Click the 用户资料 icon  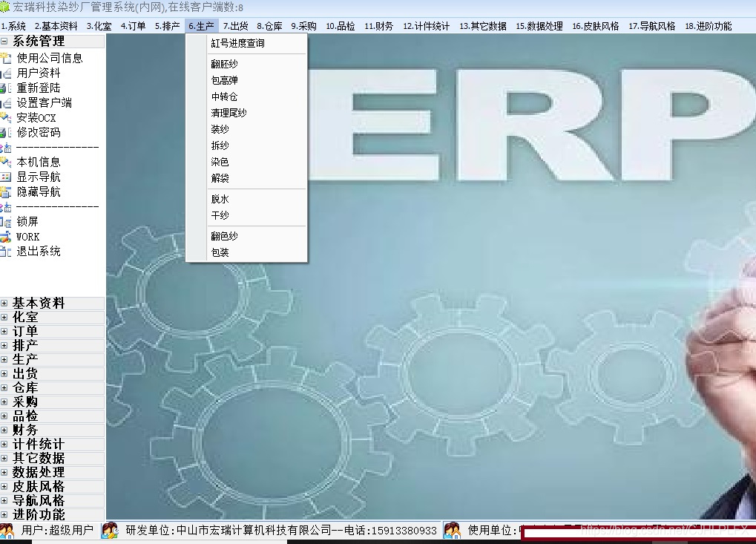point(6,73)
